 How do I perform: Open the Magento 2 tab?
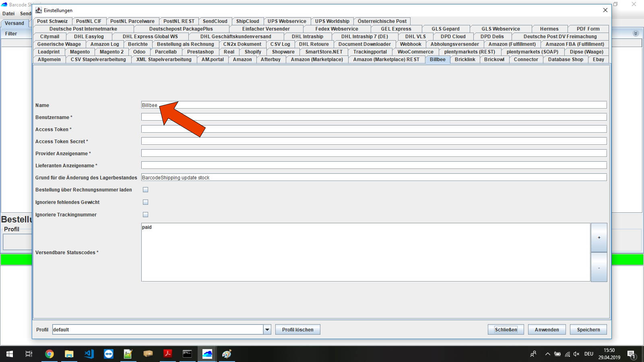[111, 51]
